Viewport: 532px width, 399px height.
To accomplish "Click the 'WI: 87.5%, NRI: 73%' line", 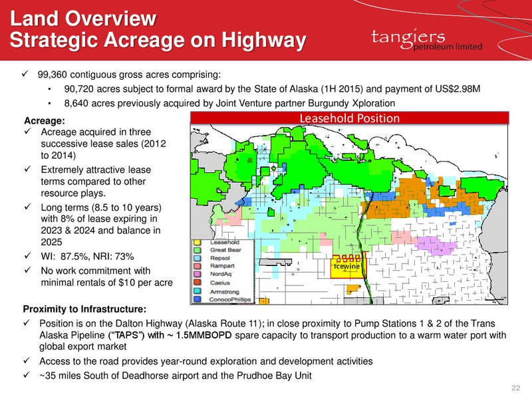I will pos(88,256).
